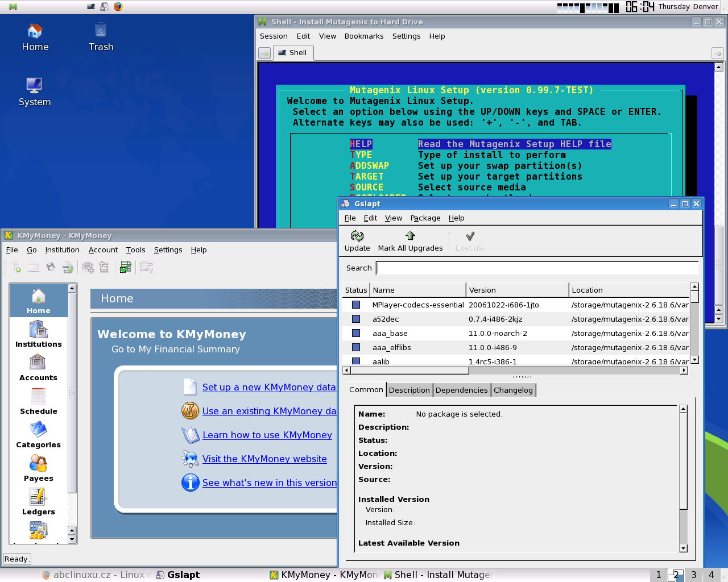Switch to workspace 1 in pager
Screen dimensions: 728x582
pyautogui.click(x=659, y=575)
